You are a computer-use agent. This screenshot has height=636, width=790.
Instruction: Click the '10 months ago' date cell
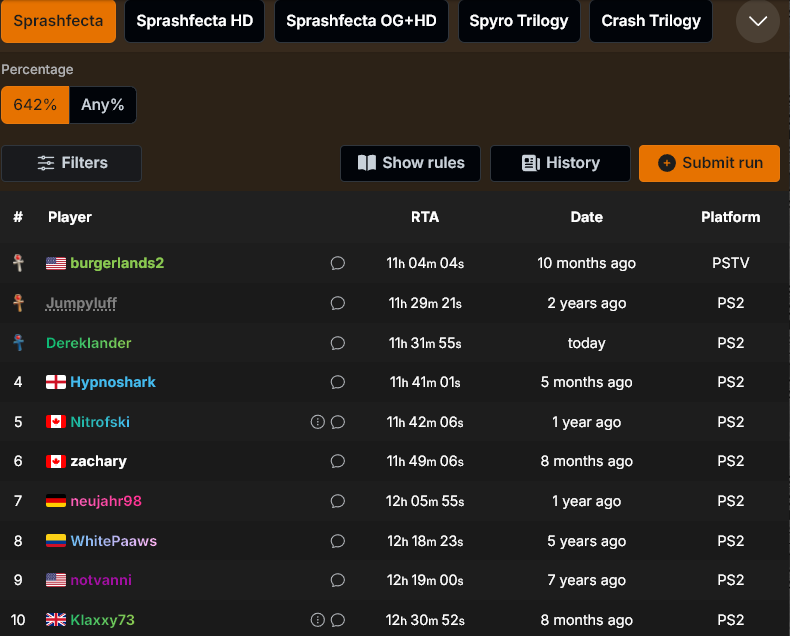[x=586, y=263]
